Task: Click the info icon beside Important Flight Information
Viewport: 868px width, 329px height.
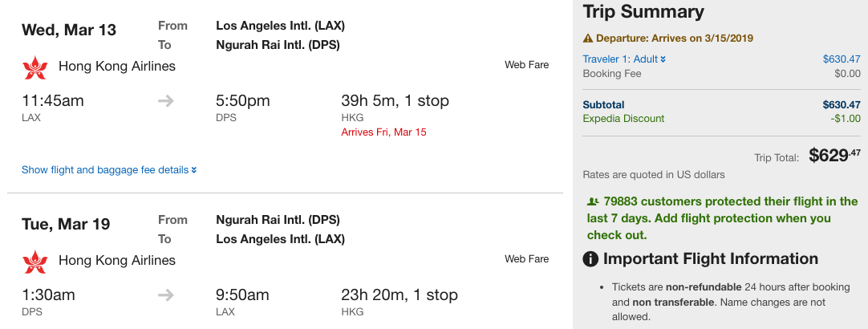Action: tap(591, 259)
